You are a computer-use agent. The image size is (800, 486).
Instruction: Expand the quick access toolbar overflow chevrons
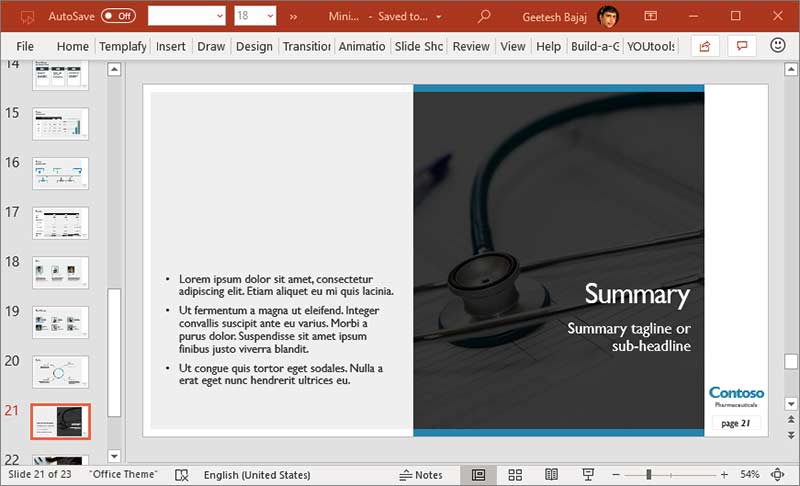click(293, 16)
